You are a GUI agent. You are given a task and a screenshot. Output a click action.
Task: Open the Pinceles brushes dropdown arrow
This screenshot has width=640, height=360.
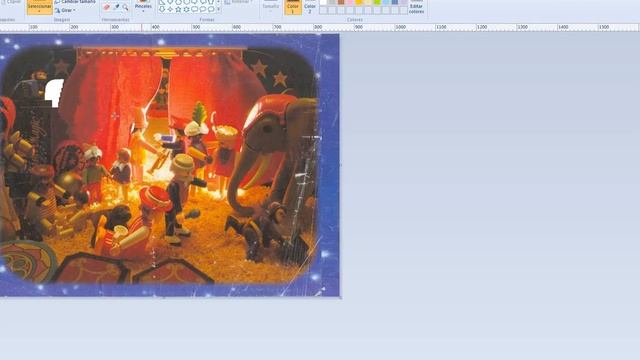point(143,11)
